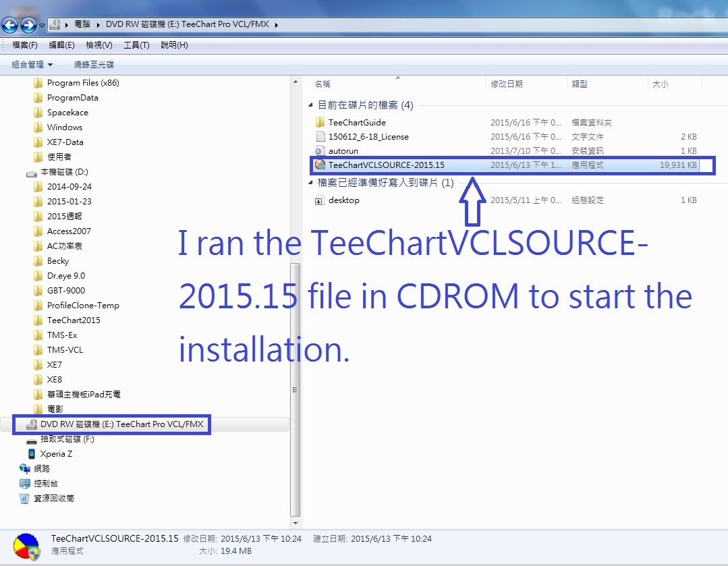728x566 pixels.
Task: Select the TeeChart2015 folder icon
Action: tap(38, 320)
